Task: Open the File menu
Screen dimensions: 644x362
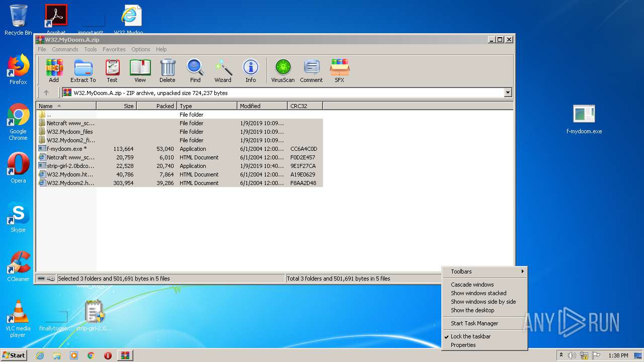Action: tap(42, 49)
